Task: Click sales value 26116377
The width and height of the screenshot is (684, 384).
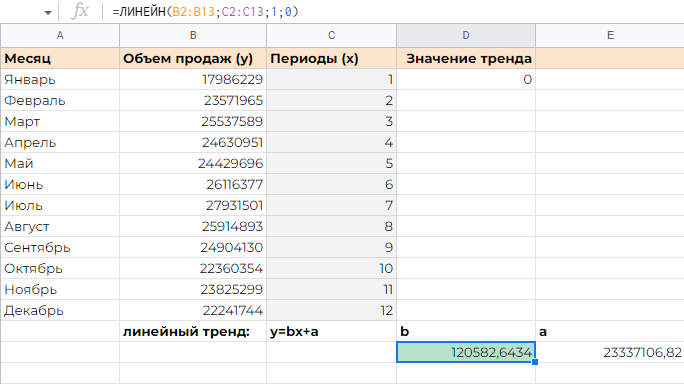Action: (193, 184)
